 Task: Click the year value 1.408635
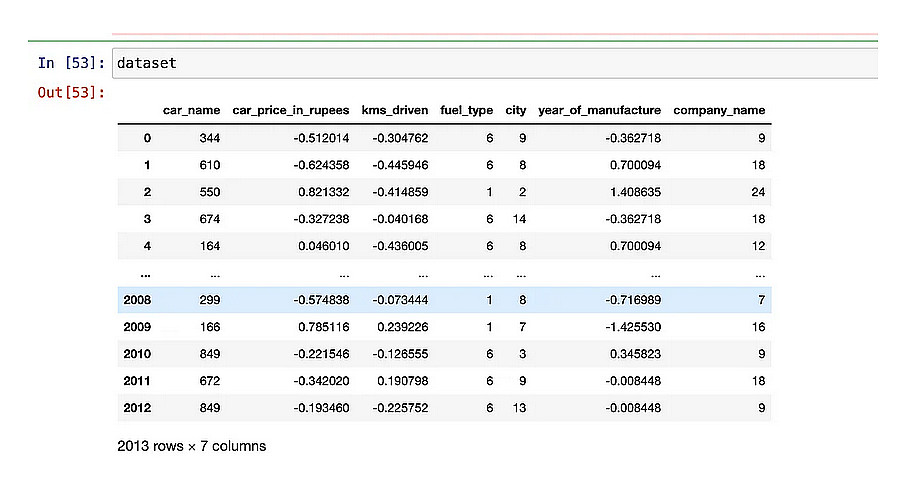coord(632,192)
